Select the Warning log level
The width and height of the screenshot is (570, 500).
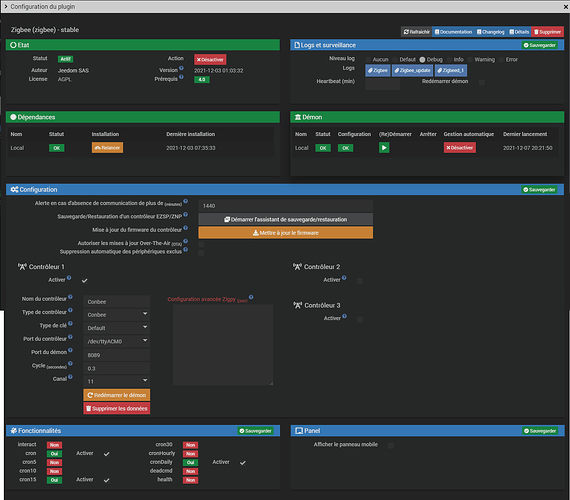(x=470, y=59)
